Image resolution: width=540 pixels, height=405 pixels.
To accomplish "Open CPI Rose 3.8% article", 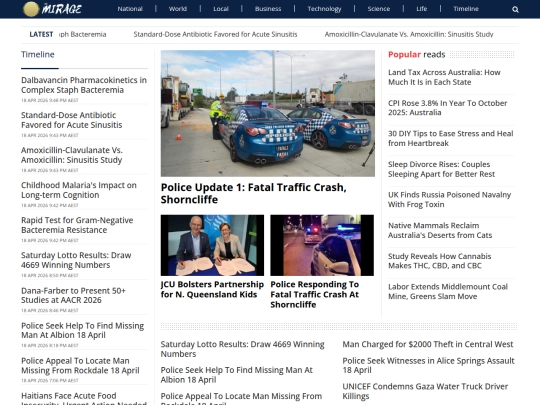I will [448, 108].
